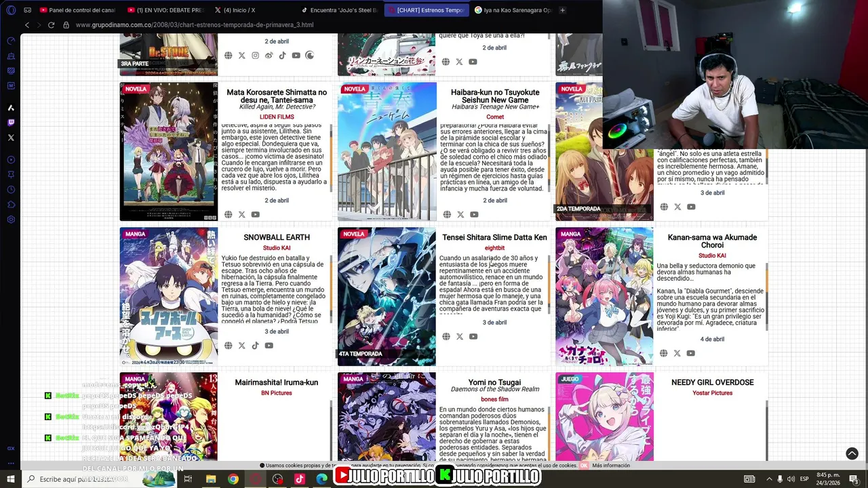868x488 pixels.
Task: Open the eightbit studio link
Action: click(494, 248)
